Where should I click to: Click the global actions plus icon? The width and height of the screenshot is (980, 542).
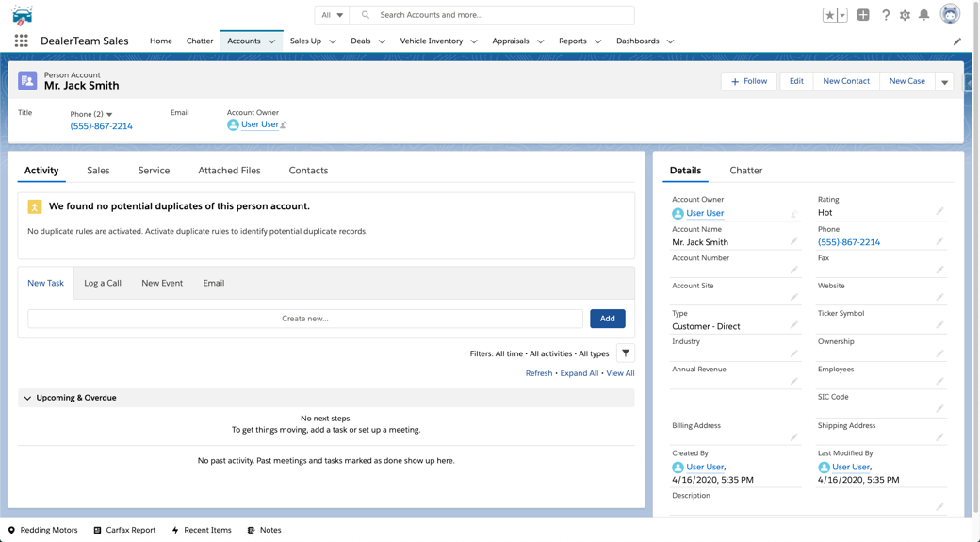click(863, 15)
